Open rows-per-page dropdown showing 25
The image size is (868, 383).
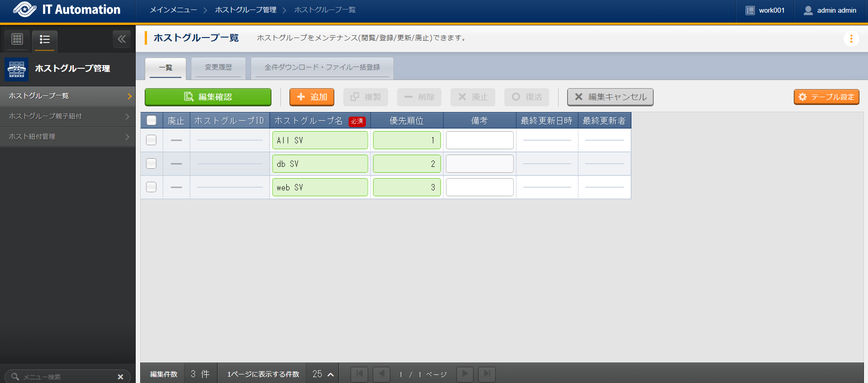[323, 374]
